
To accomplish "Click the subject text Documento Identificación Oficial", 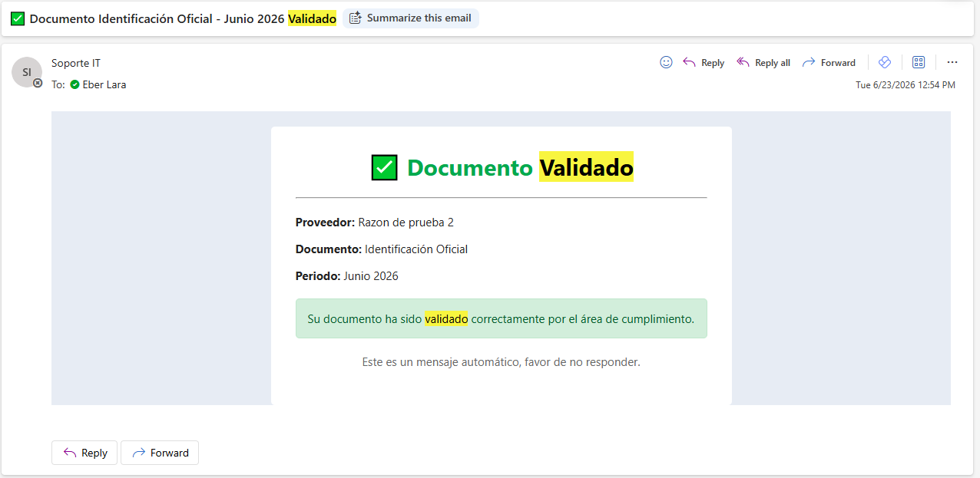I will [x=123, y=18].
